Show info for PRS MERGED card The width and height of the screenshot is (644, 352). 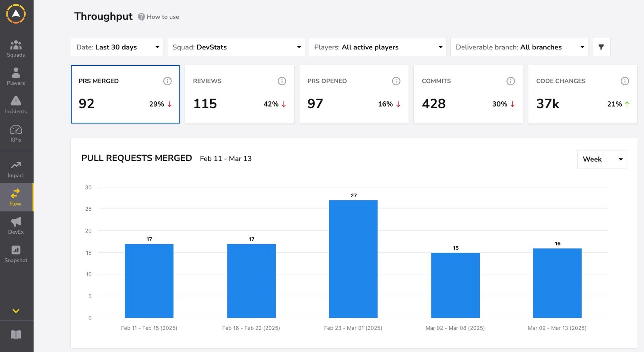tap(167, 81)
